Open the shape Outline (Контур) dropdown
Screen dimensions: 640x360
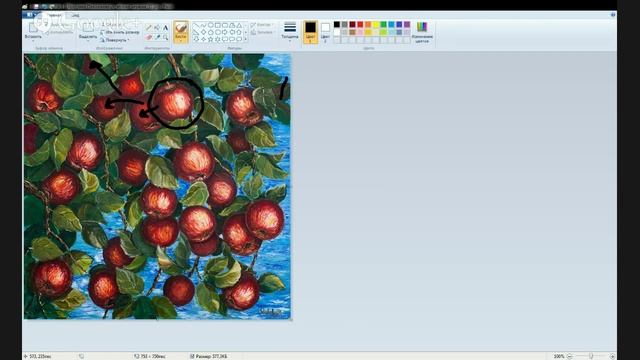pyautogui.click(x=262, y=25)
